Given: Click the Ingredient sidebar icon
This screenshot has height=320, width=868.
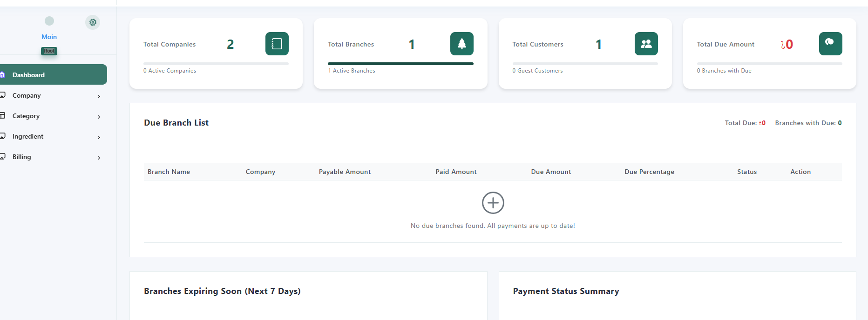Looking at the screenshot, I should coord(2,136).
